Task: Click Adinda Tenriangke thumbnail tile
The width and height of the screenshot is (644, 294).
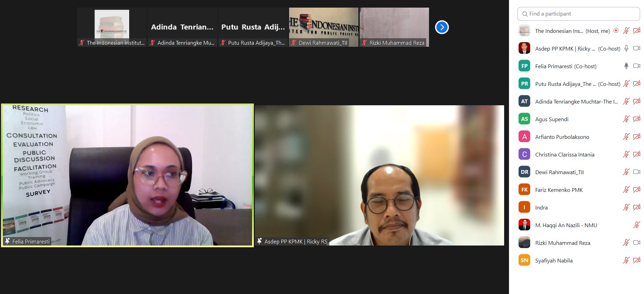Action: (x=182, y=27)
